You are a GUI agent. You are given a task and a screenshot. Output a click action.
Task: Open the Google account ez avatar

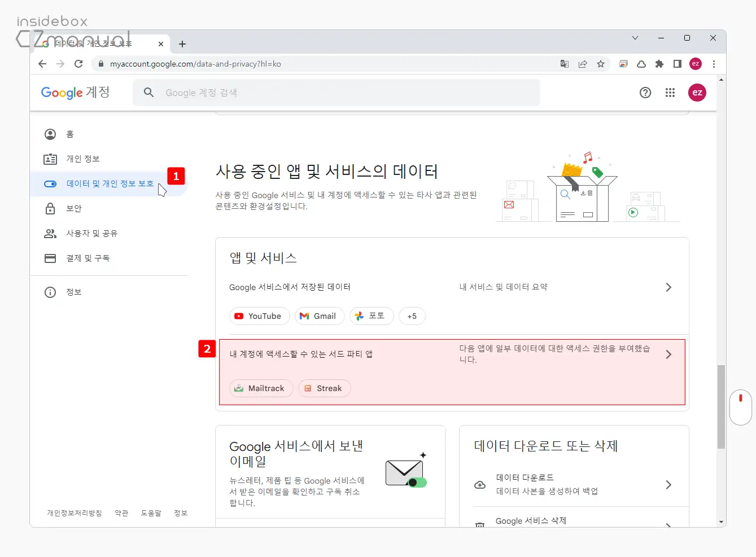[697, 93]
